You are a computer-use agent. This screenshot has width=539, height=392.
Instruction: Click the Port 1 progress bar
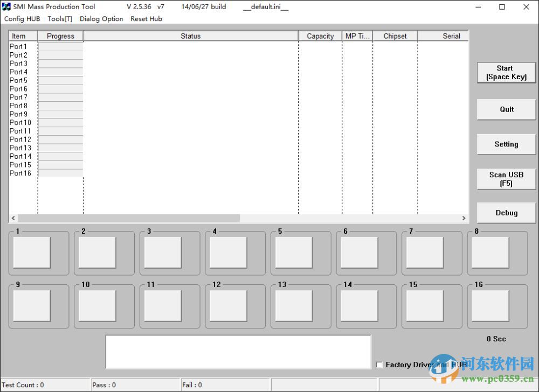click(60, 46)
